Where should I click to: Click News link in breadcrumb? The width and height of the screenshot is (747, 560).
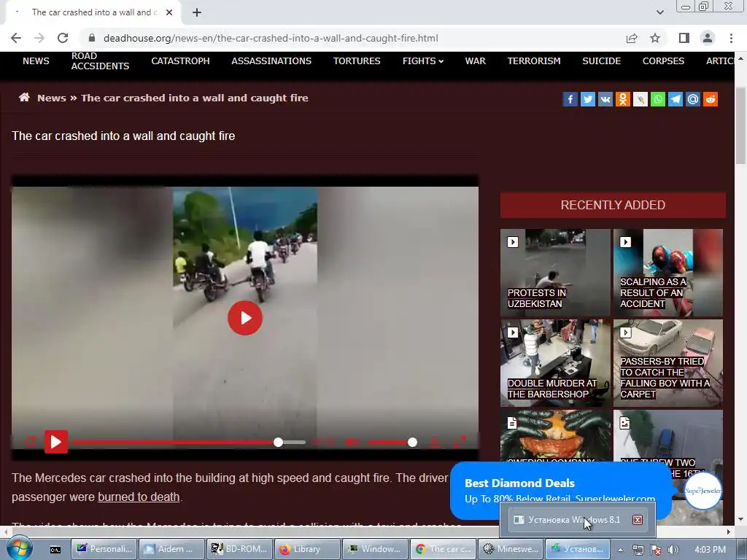point(52,98)
